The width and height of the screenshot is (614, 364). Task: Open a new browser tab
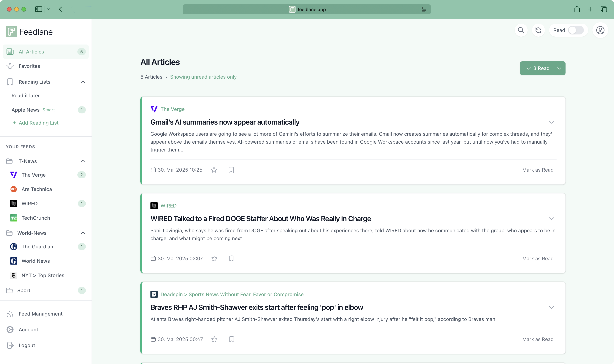590,9
